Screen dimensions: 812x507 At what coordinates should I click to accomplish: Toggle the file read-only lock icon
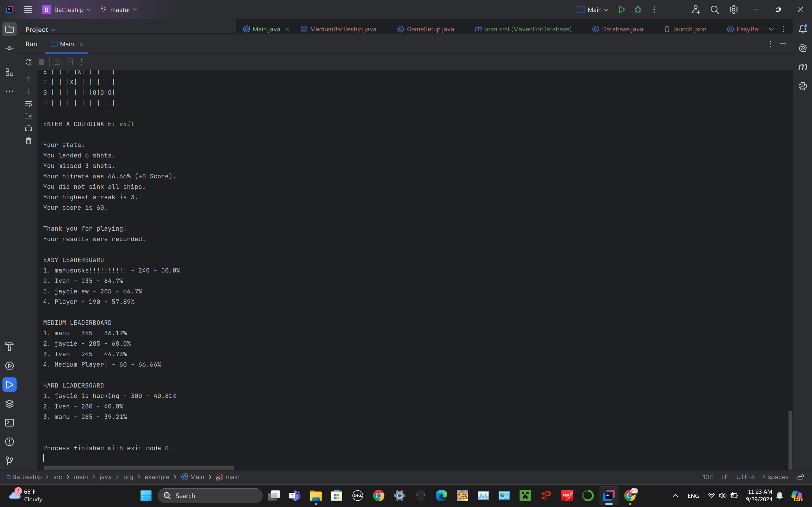click(x=800, y=477)
